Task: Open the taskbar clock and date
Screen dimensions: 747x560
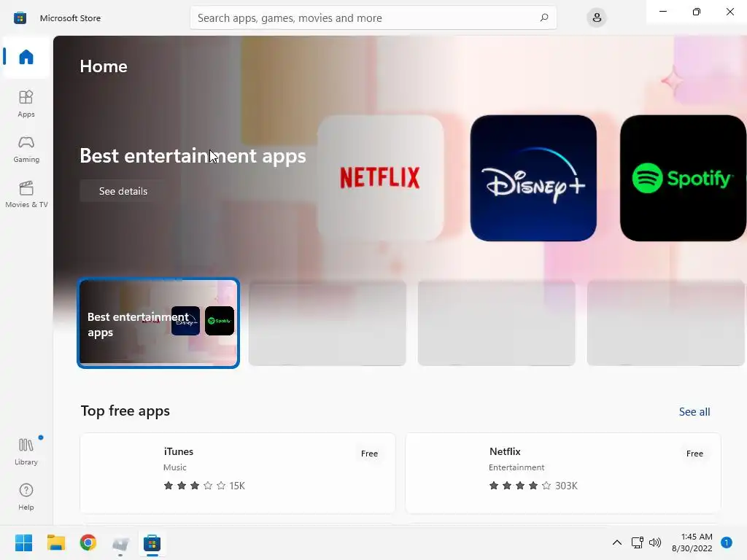Action: [x=692, y=542]
